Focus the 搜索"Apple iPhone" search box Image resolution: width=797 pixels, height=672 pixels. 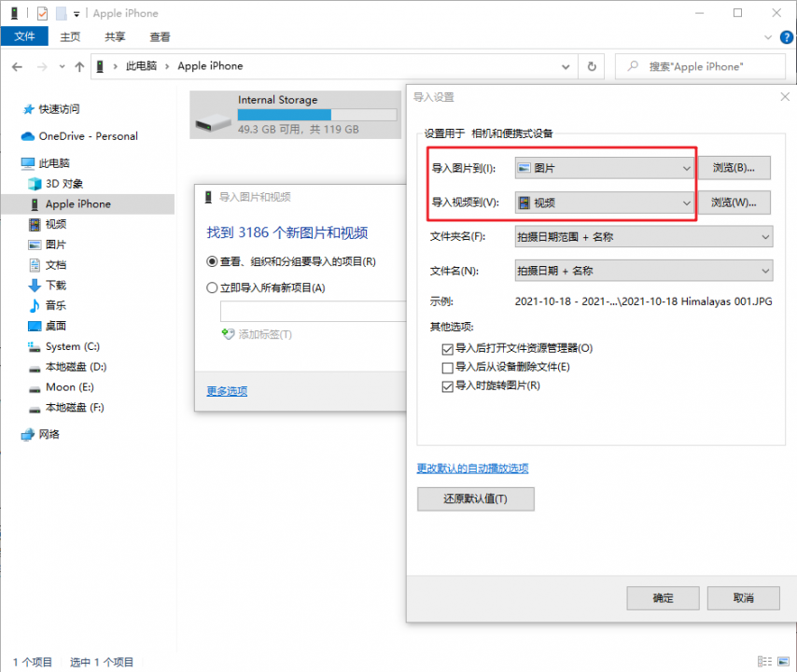coord(701,66)
